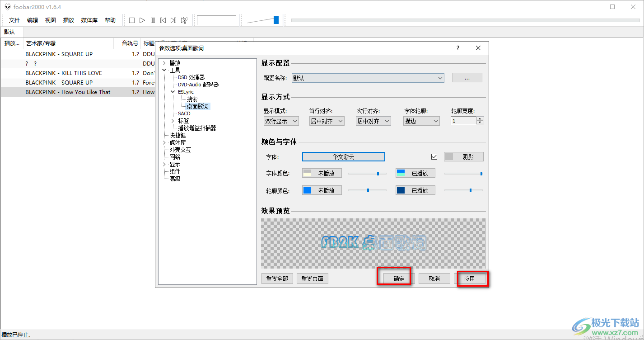Open the 次行对齐 alignment dropdown
The width and height of the screenshot is (644, 340).
pos(373,121)
